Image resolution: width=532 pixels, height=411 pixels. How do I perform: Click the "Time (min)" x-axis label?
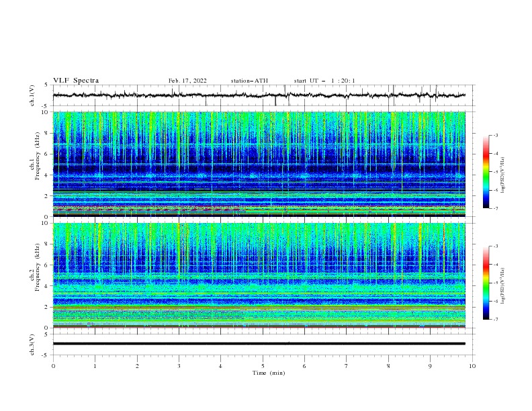[269, 373]
